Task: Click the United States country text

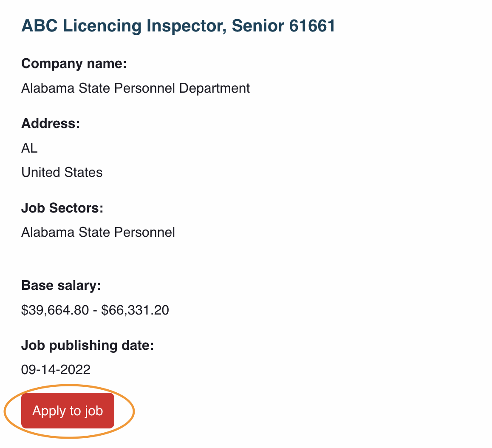Action: (x=62, y=172)
